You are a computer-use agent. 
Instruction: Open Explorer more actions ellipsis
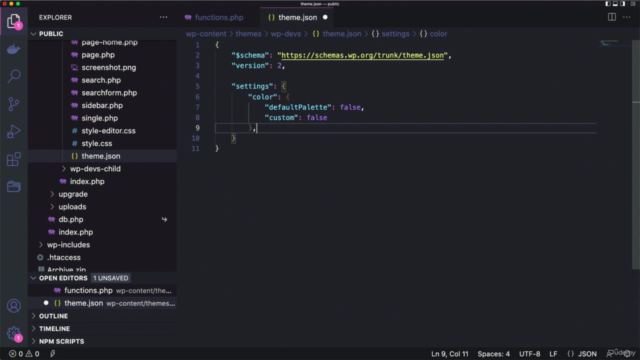click(x=164, y=17)
